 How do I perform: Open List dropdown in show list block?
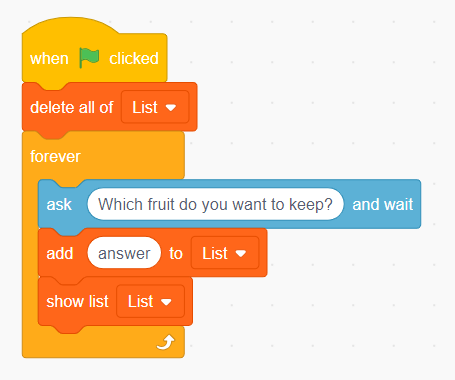coord(150,301)
